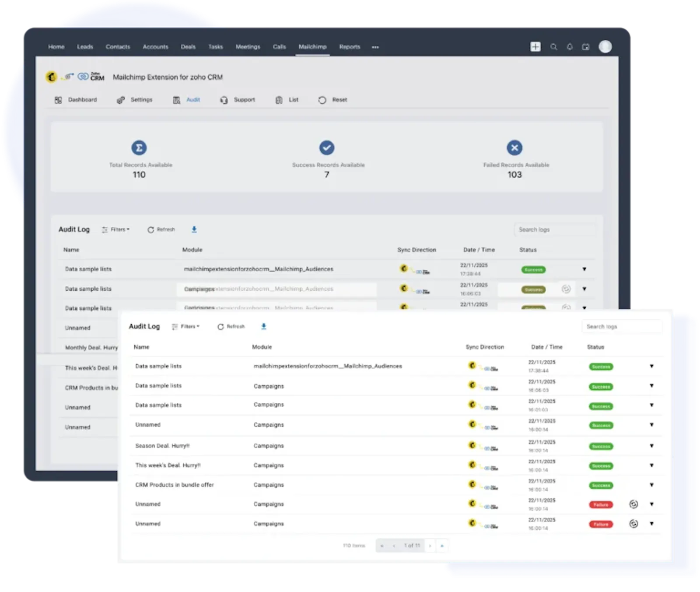Retry sync for first failed Unnamed row

pos(633,504)
